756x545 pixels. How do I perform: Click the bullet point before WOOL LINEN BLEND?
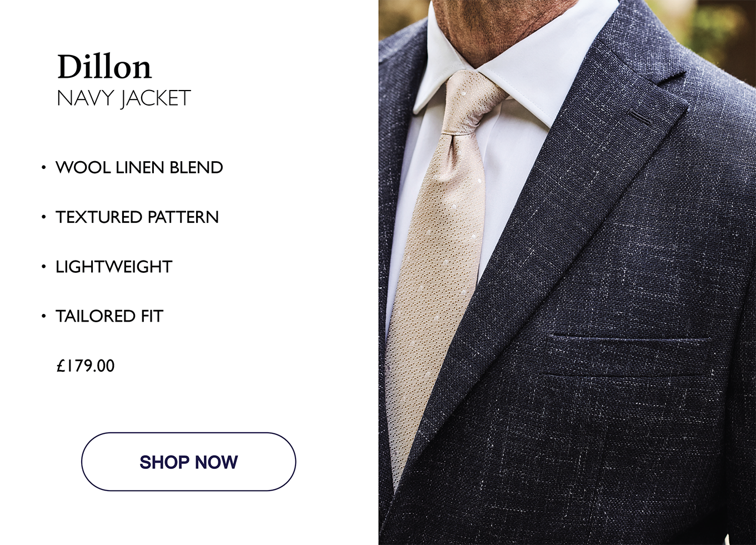43,167
